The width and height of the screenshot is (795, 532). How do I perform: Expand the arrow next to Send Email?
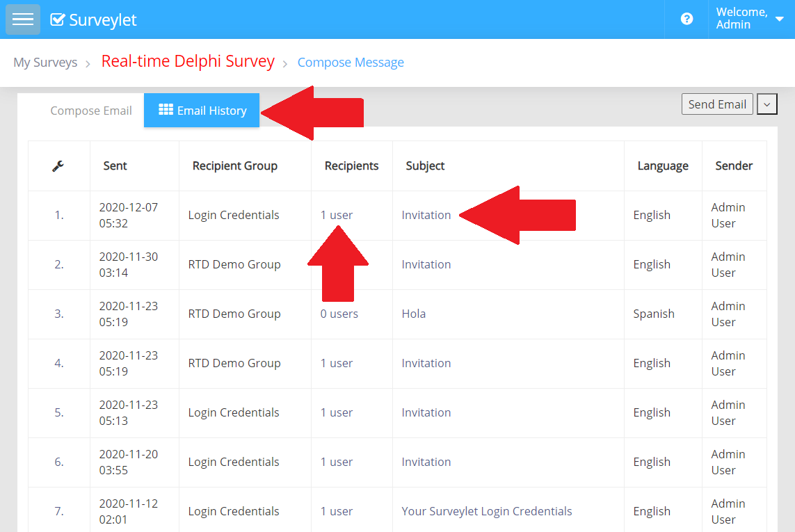766,104
